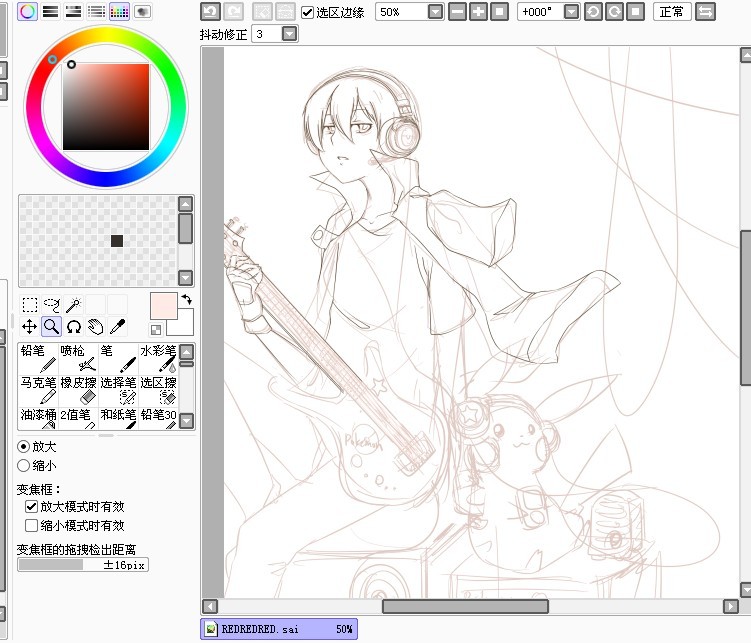751x643 pixels.
Task: Show the color wheel panel
Action: point(27,11)
